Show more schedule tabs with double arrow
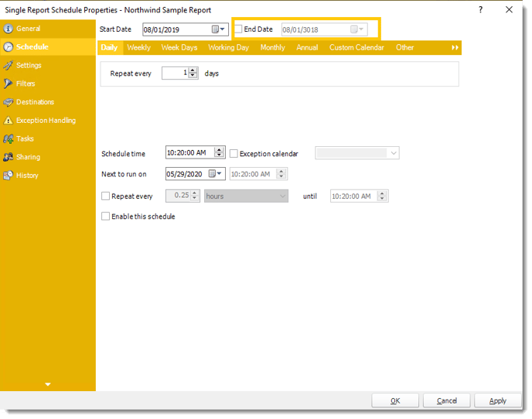Screen dimensions: 532x419 coord(455,48)
